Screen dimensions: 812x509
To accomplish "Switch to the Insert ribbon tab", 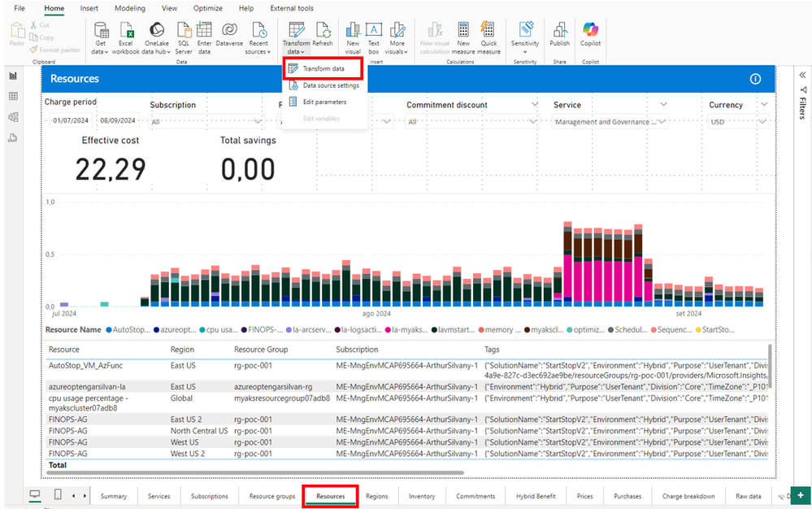I will point(89,8).
